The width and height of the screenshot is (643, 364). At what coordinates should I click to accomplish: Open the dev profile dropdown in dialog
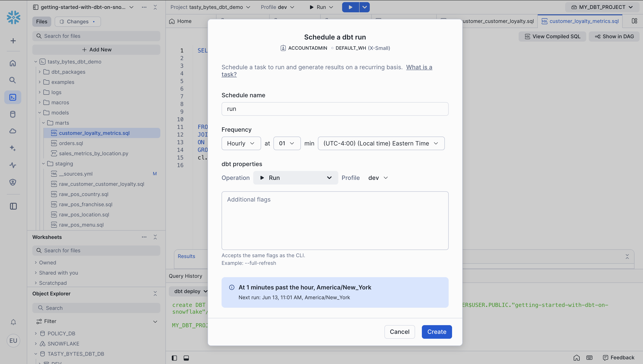click(378, 178)
